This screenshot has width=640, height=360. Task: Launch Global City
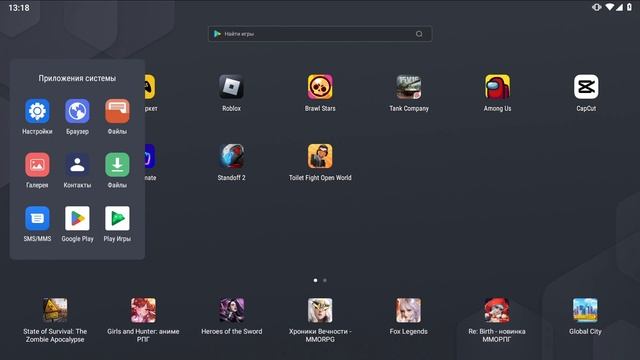click(x=585, y=310)
